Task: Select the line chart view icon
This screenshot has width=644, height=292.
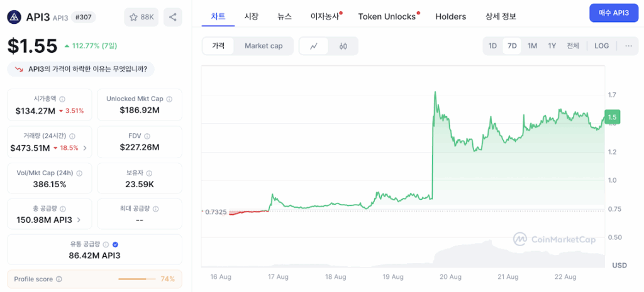Action: pyautogui.click(x=314, y=46)
